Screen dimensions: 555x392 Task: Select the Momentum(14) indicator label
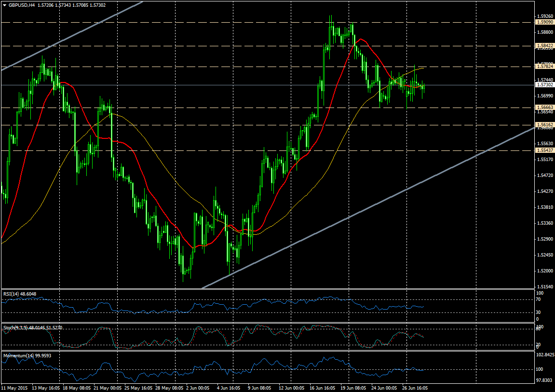click(18, 356)
